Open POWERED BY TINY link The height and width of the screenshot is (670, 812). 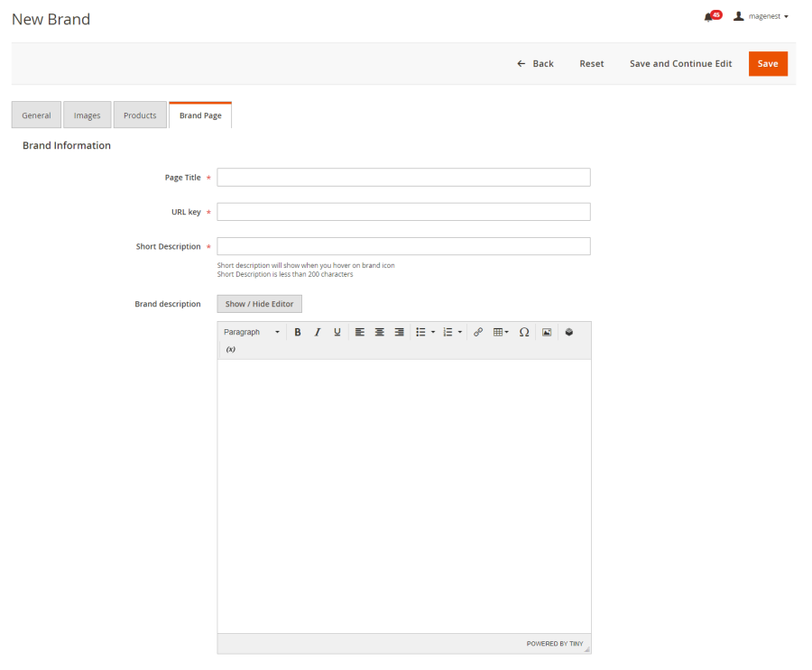[x=555, y=644]
